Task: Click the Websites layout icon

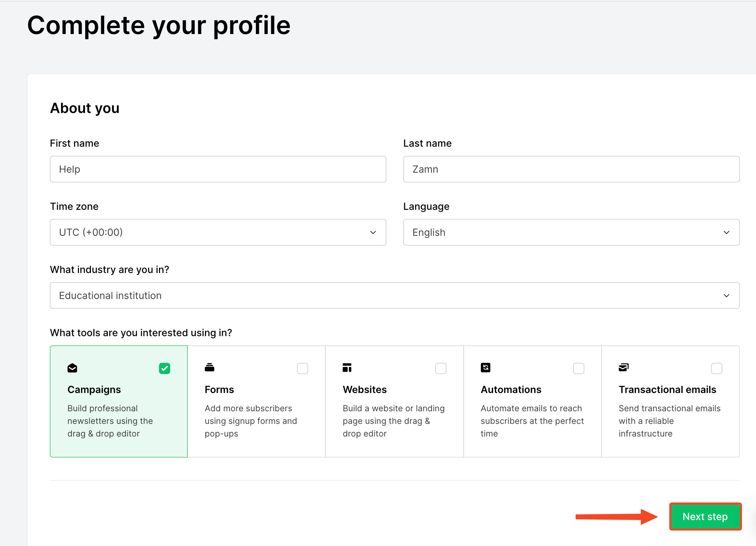Action: coord(347,367)
